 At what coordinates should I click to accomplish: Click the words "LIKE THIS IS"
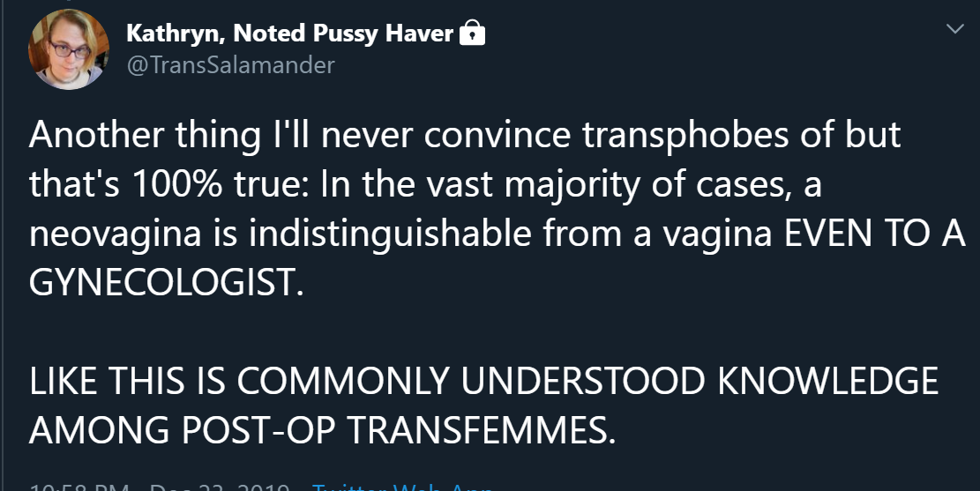pos(128,381)
